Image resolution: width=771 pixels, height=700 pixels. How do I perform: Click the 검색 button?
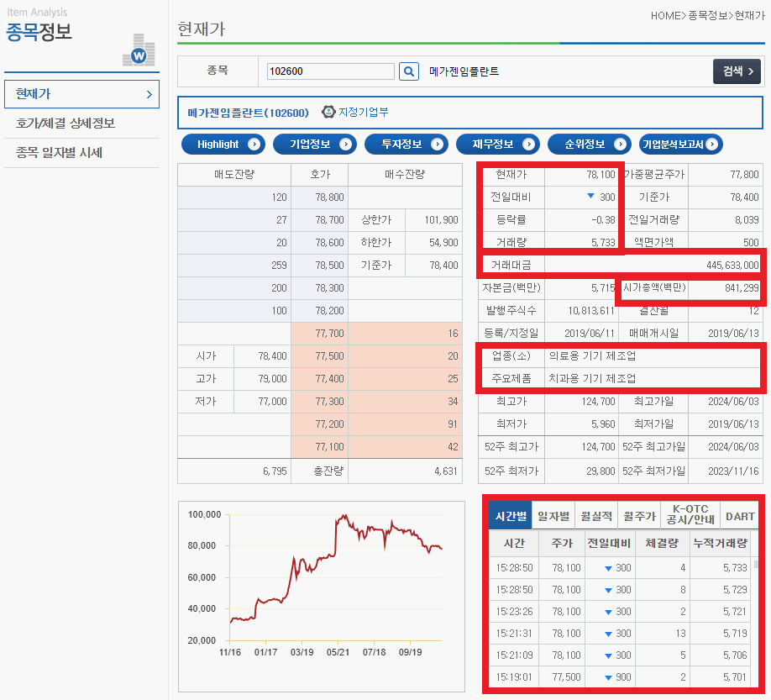737,71
